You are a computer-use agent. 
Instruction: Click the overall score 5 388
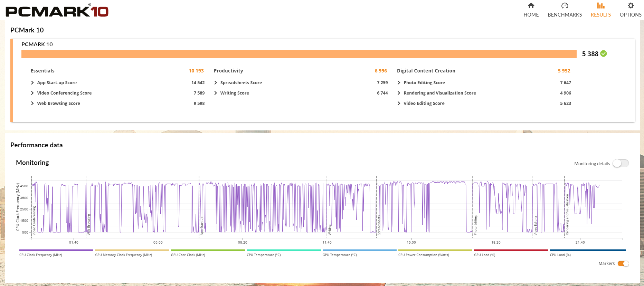click(x=590, y=54)
